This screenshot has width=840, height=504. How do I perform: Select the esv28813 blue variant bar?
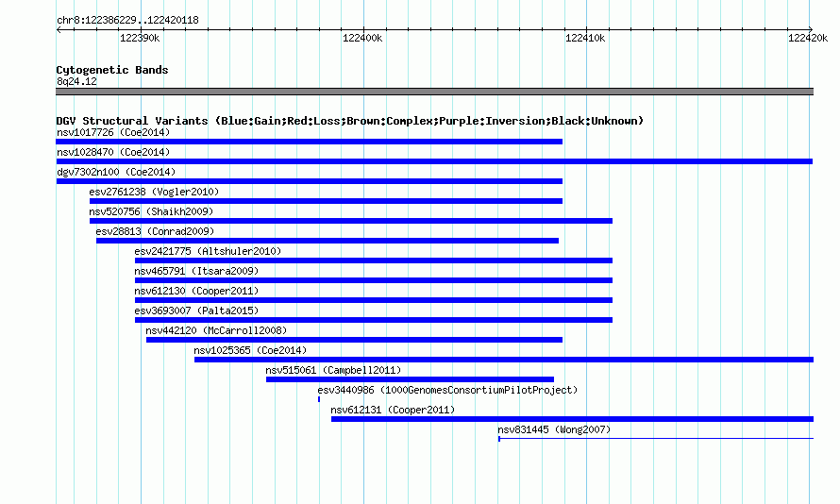pyautogui.click(x=328, y=241)
